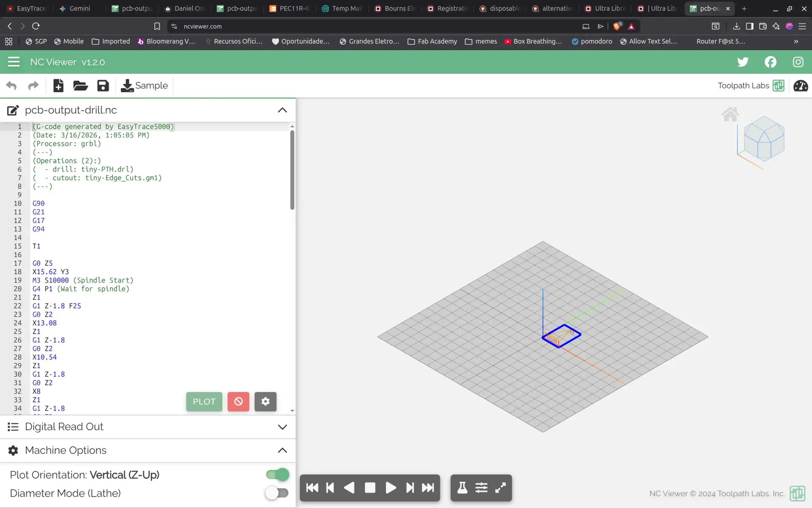Click the undo arrow icon

[x=11, y=85]
